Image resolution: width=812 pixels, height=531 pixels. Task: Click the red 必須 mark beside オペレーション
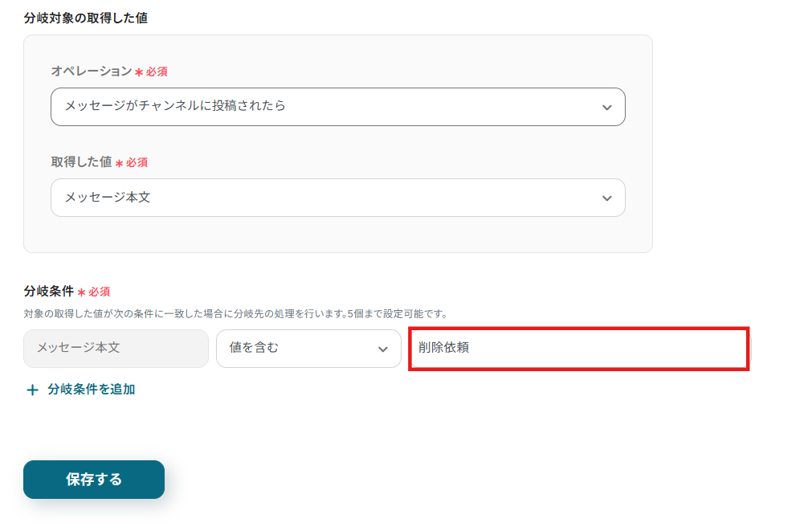point(156,72)
